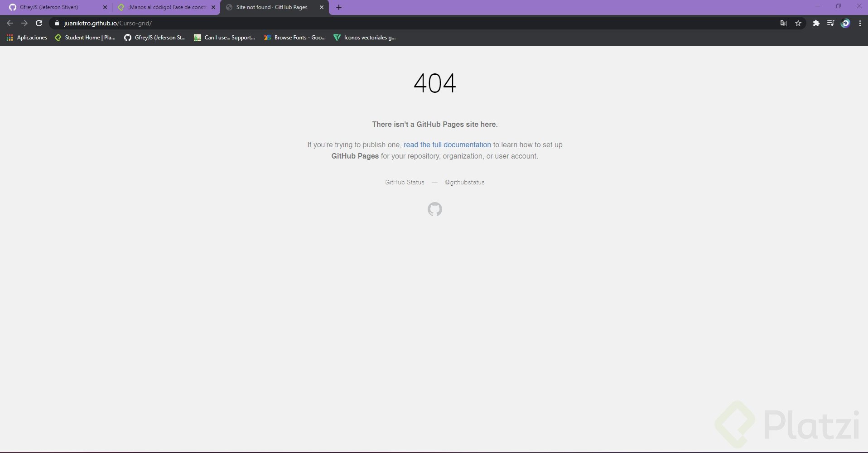This screenshot has width=868, height=453.
Task: Open the Google Translate icon in address bar
Action: 782,23
